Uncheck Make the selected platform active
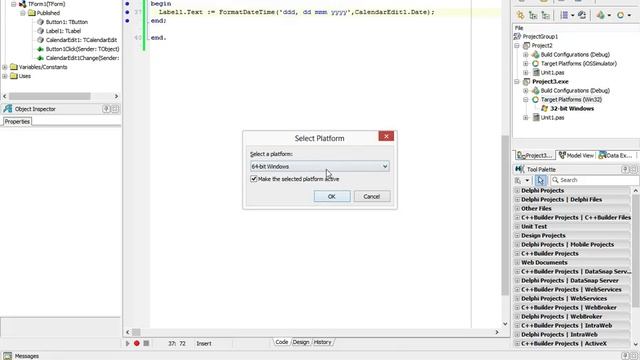This screenshot has width=640, height=360. click(x=254, y=179)
